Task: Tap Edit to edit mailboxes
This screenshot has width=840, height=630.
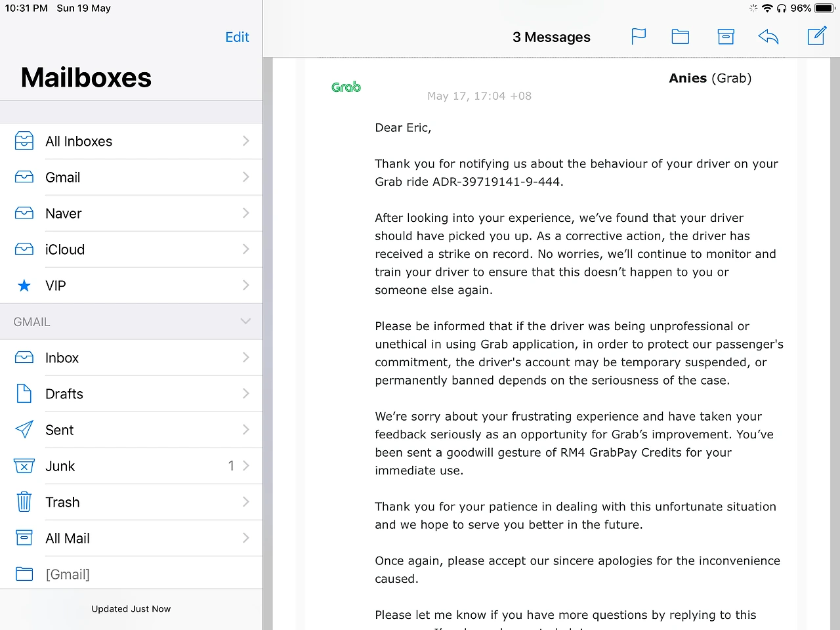Action: [237, 37]
